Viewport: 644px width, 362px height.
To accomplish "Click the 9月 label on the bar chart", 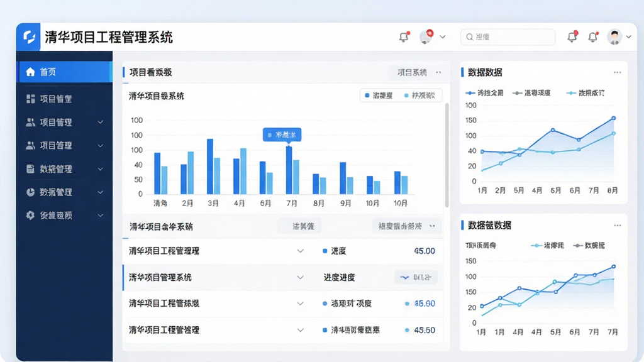I will 346,203.
